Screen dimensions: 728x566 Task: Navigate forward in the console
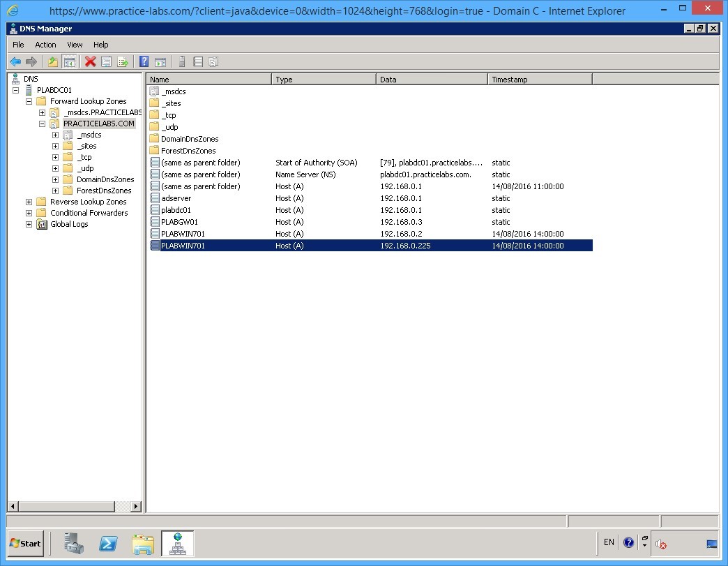pyautogui.click(x=32, y=61)
